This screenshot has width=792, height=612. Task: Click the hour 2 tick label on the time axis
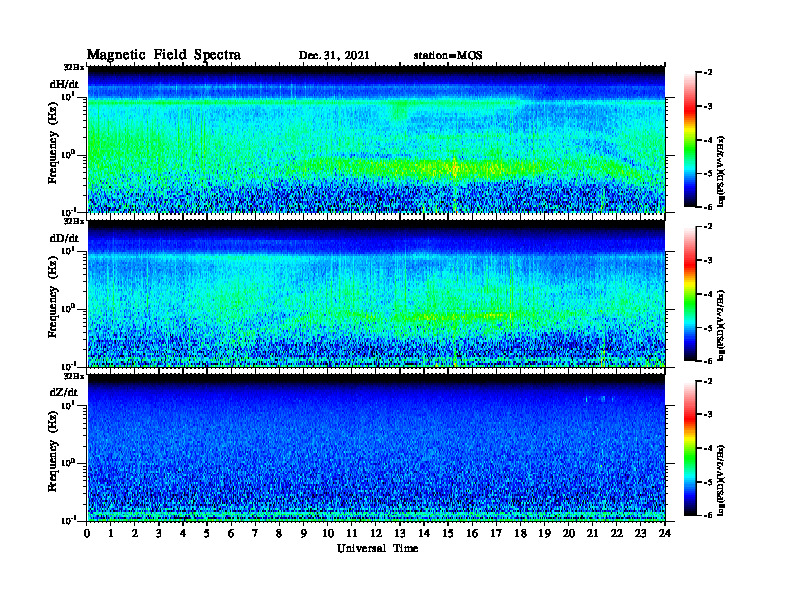(135, 534)
